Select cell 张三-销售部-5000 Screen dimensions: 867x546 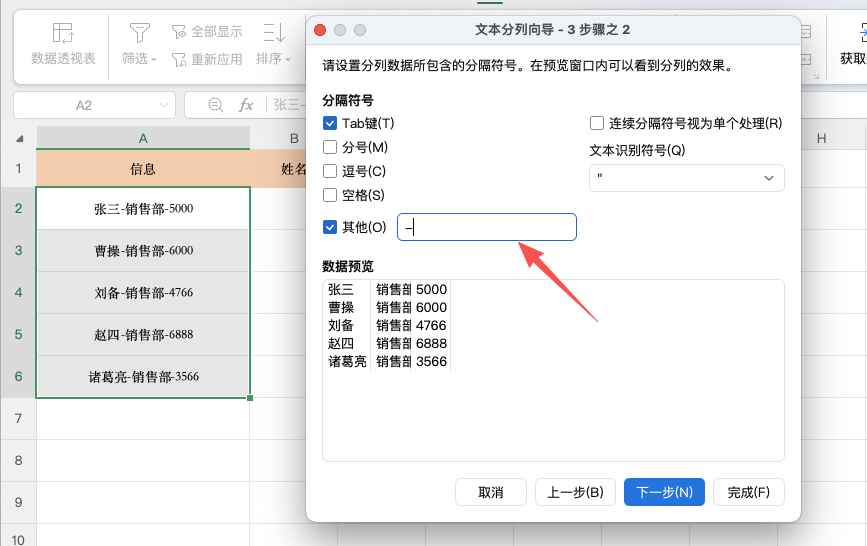click(143, 209)
